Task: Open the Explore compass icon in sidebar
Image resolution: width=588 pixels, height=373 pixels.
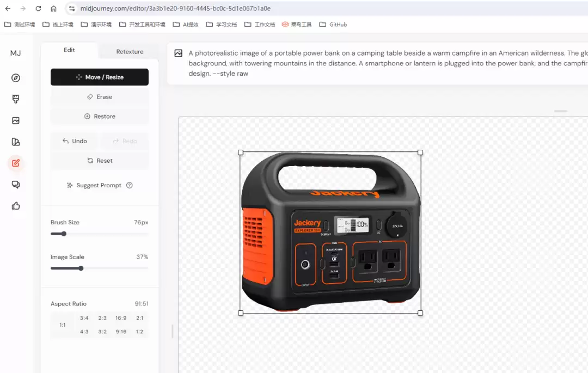Action: tap(16, 78)
